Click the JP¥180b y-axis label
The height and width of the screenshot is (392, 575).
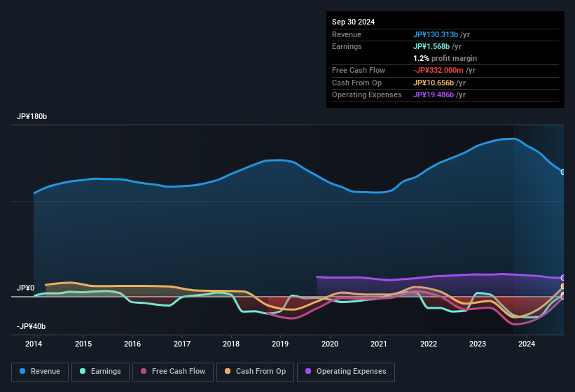[32, 116]
